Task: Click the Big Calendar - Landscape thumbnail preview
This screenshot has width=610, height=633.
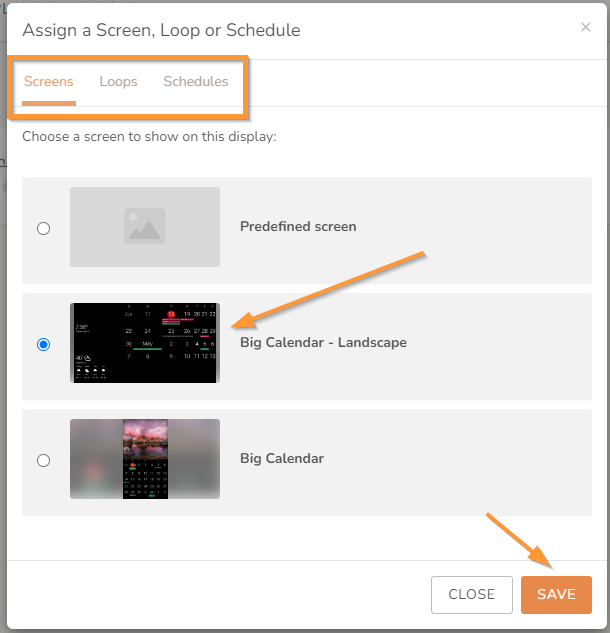Action: [x=145, y=343]
